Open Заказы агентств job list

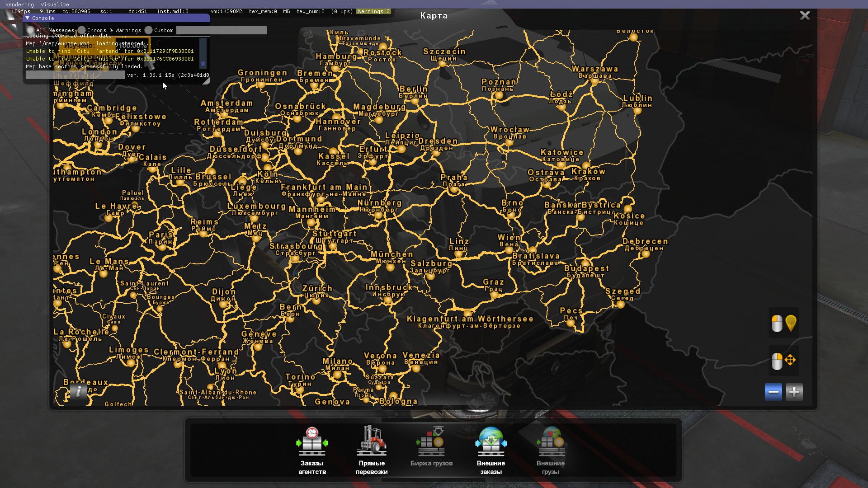click(x=312, y=450)
